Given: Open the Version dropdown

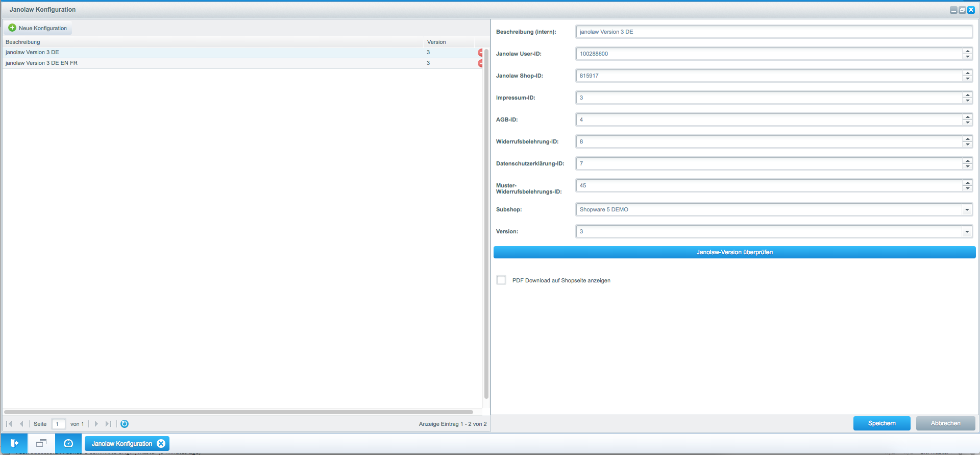Looking at the screenshot, I should click(x=967, y=231).
